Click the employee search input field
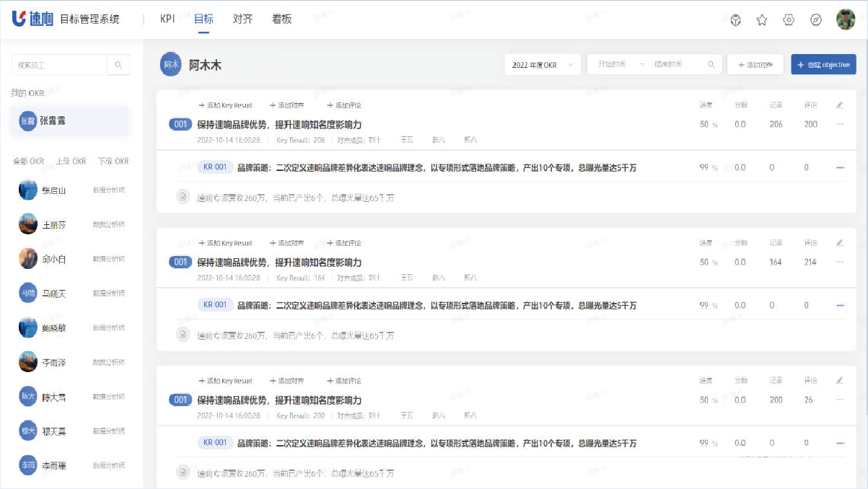Viewport: 868px width, 489px height. (x=59, y=65)
